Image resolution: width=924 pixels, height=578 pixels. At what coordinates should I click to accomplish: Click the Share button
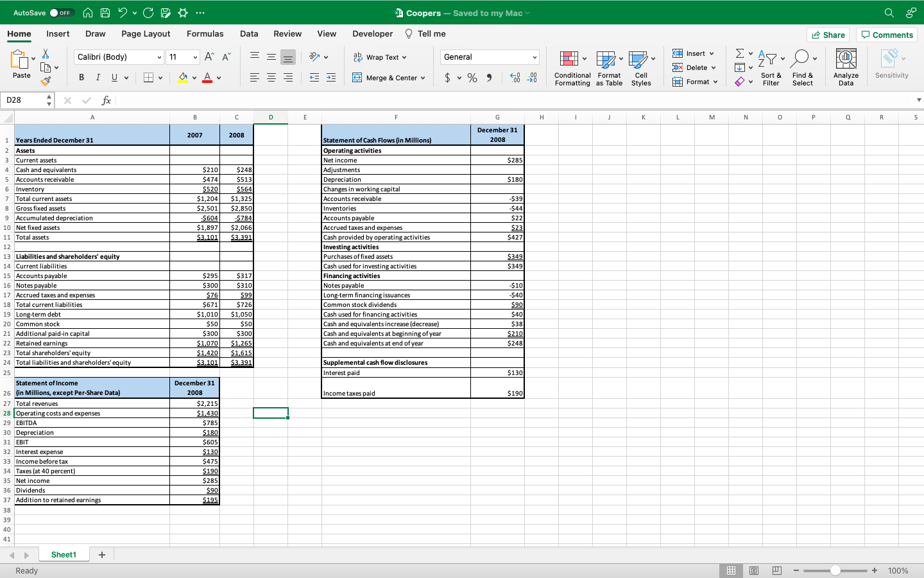(x=828, y=35)
